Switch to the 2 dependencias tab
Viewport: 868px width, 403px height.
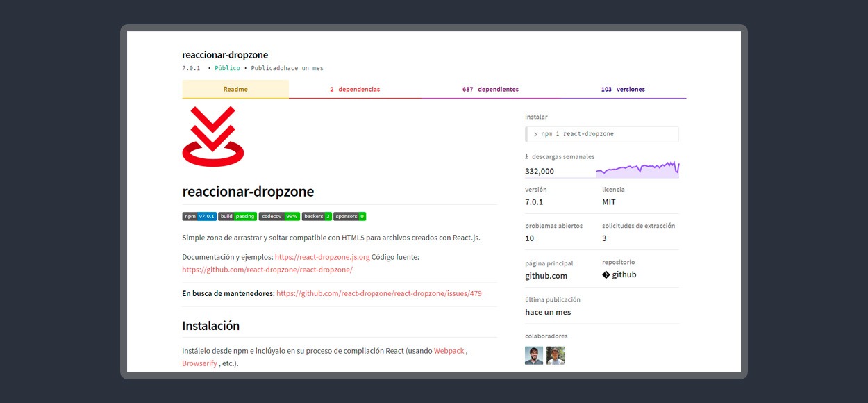[x=355, y=89]
